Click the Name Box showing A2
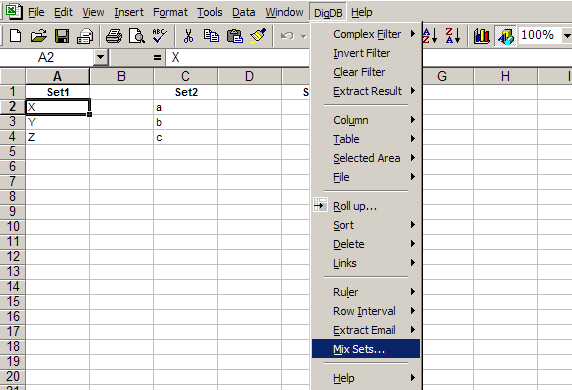 47,57
